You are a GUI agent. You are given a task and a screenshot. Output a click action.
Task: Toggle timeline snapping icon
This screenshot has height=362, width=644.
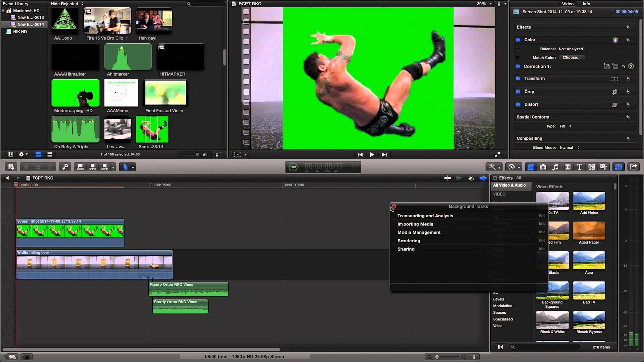point(483,178)
